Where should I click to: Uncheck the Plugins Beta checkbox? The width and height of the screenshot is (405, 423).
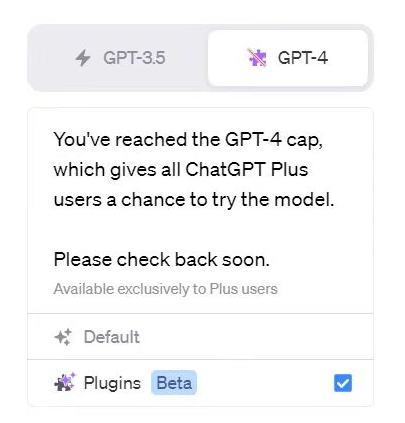343,383
